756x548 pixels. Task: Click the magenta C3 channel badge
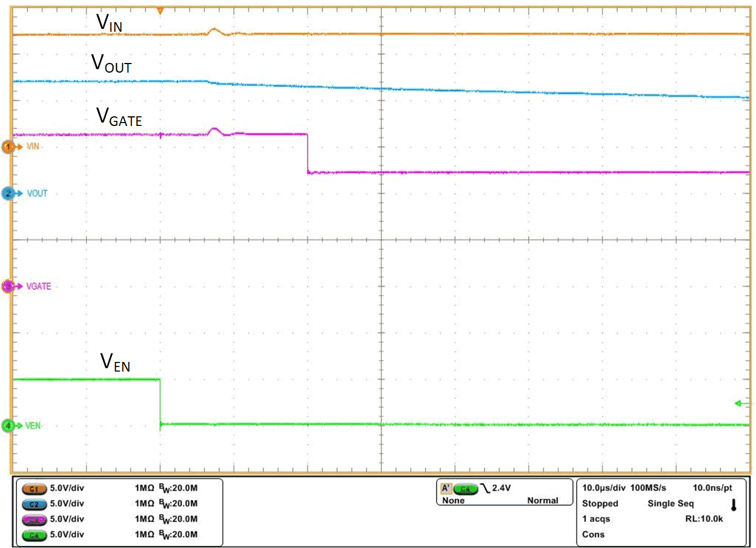34,519
